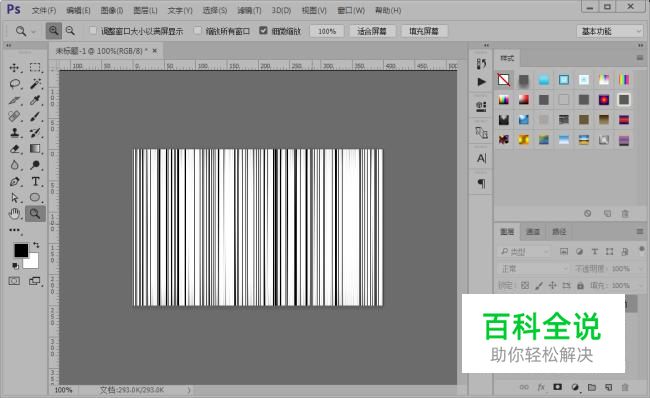Open the History panel icon
The height and width of the screenshot is (398, 650).
[481, 63]
